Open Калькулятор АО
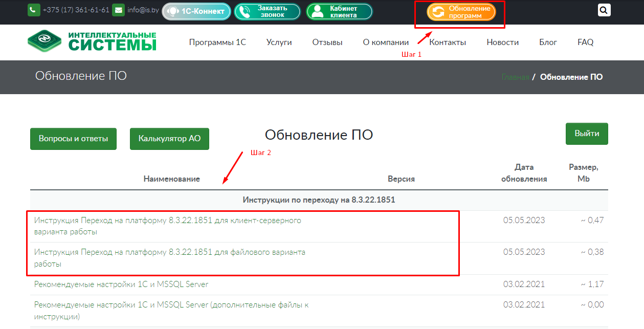 [x=169, y=139]
